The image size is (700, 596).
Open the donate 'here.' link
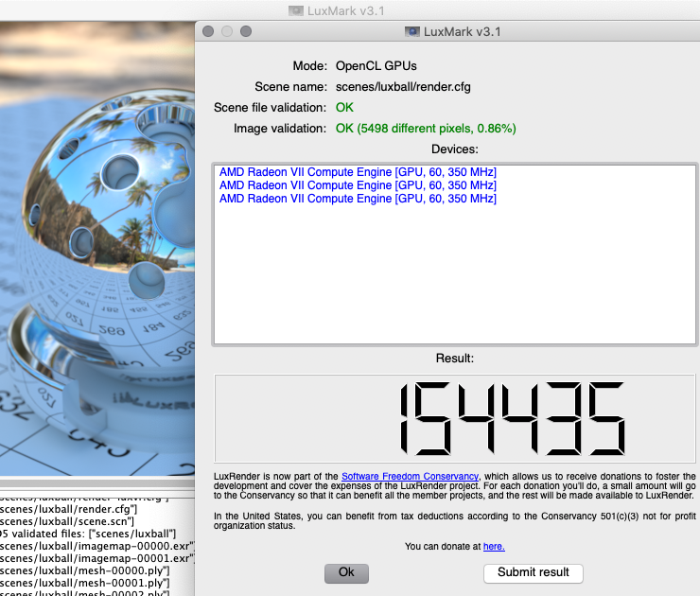[x=494, y=547]
